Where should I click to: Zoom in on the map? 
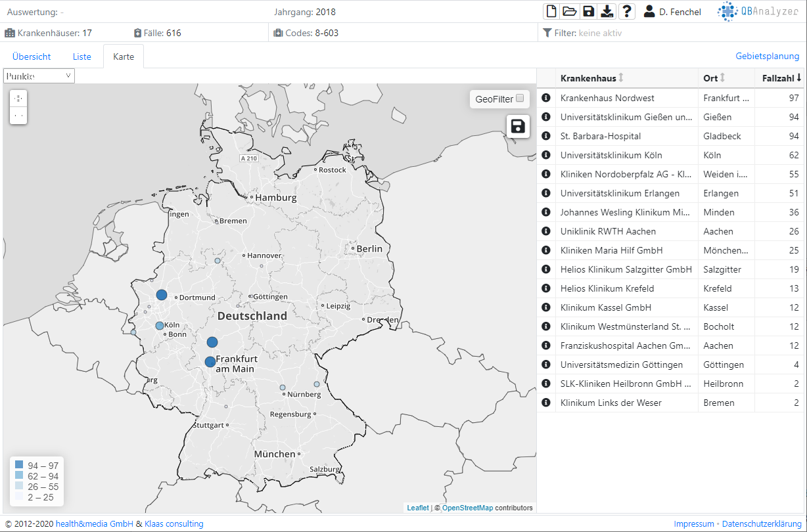coord(18,99)
